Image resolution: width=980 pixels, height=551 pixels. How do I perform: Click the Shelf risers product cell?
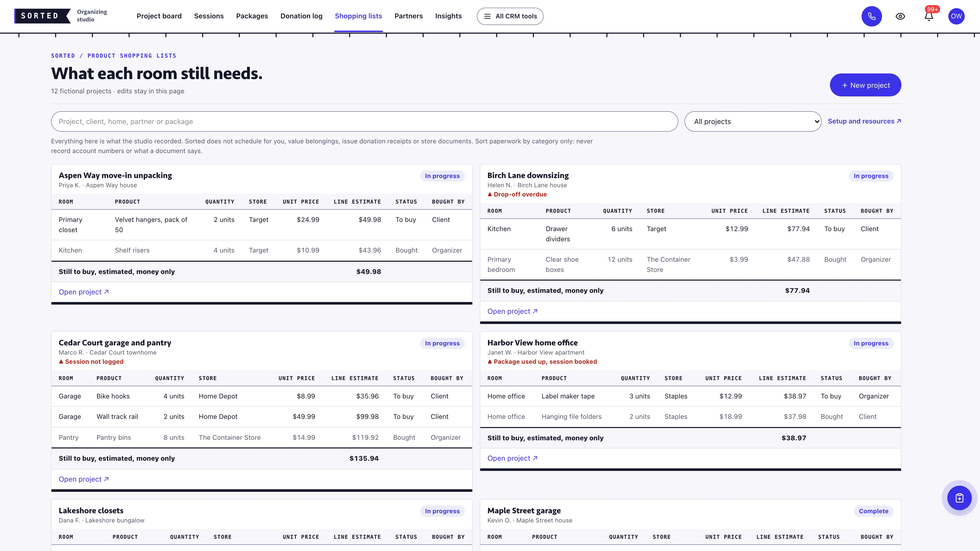click(x=132, y=250)
